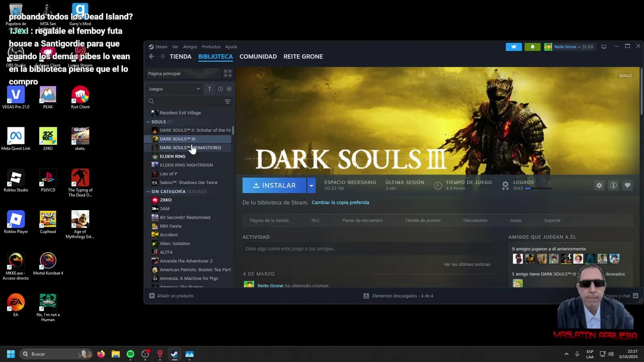
Task: Open the Cuphead desktop icon
Action: click(x=48, y=222)
